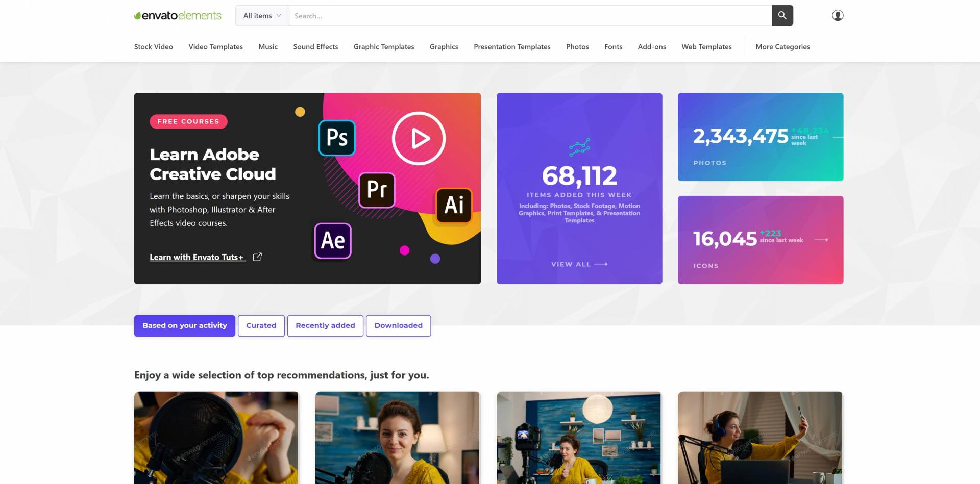The width and height of the screenshot is (980, 484).
Task: Open the Fonts category
Action: coord(613,46)
